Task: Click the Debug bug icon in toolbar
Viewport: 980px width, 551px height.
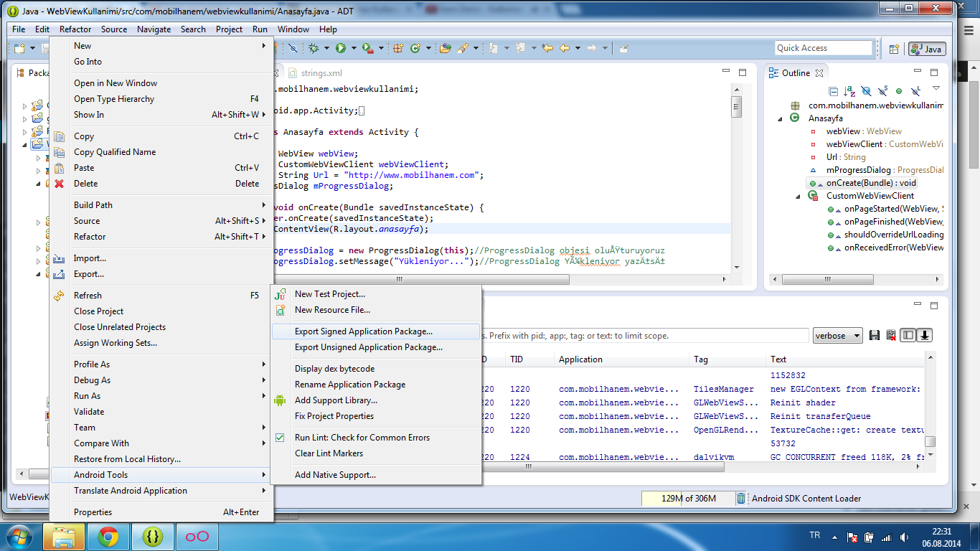Action: tap(314, 48)
